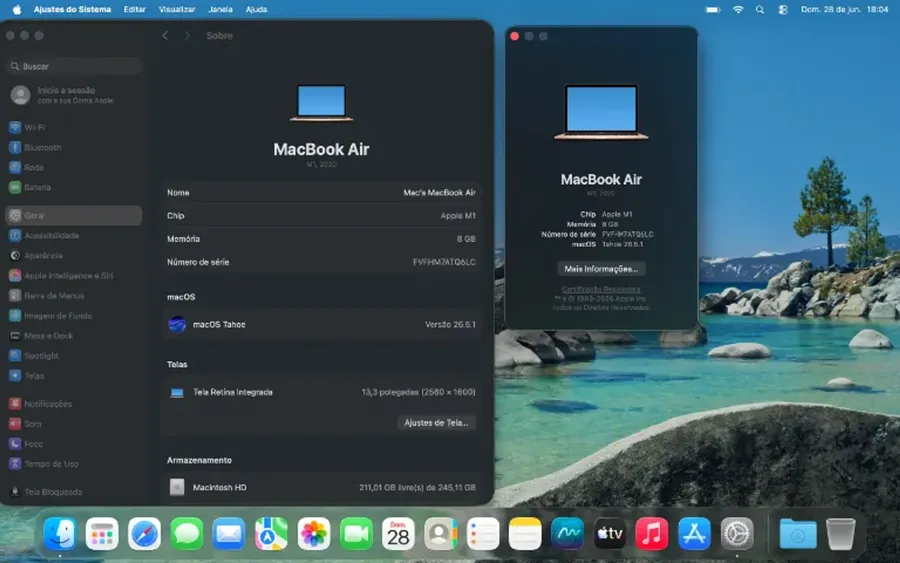900x563 pixels.
Task: Open Reminders app in the Dock
Action: tap(483, 534)
